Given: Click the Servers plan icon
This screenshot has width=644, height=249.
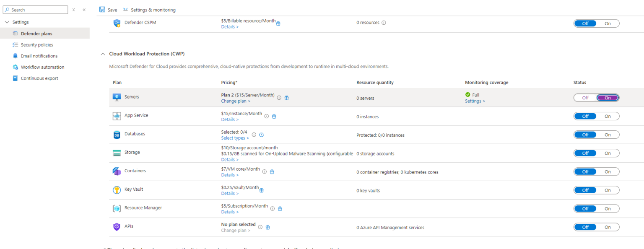Looking at the screenshot, I should (x=117, y=97).
